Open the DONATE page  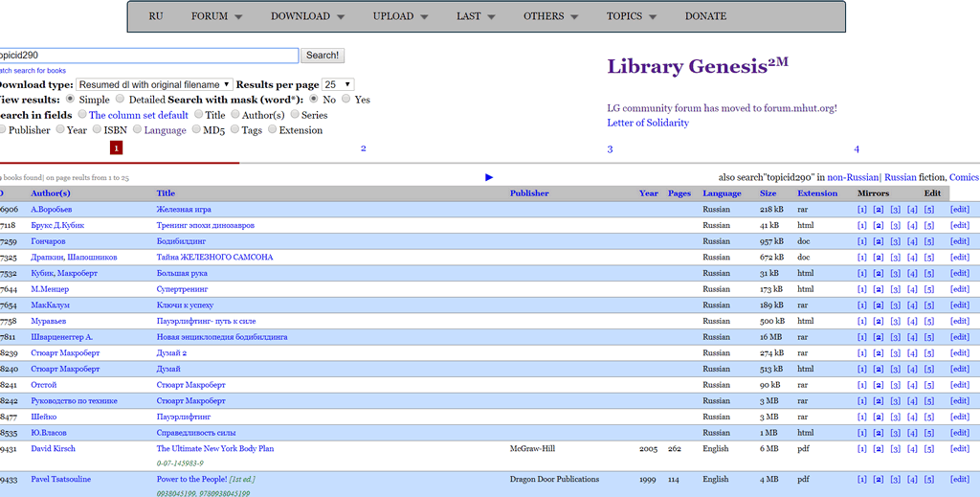click(705, 16)
